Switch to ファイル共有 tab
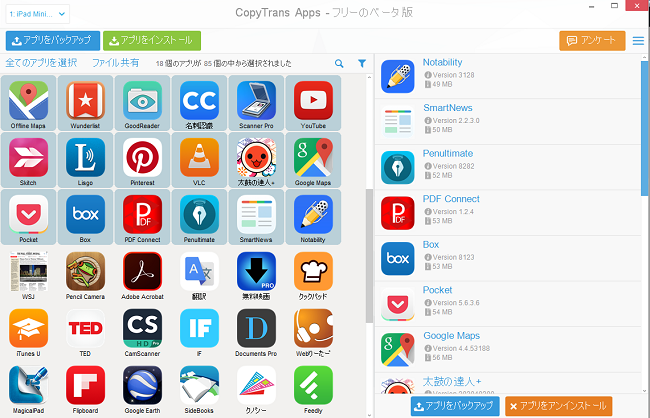The height and width of the screenshot is (418, 650). coord(116,63)
